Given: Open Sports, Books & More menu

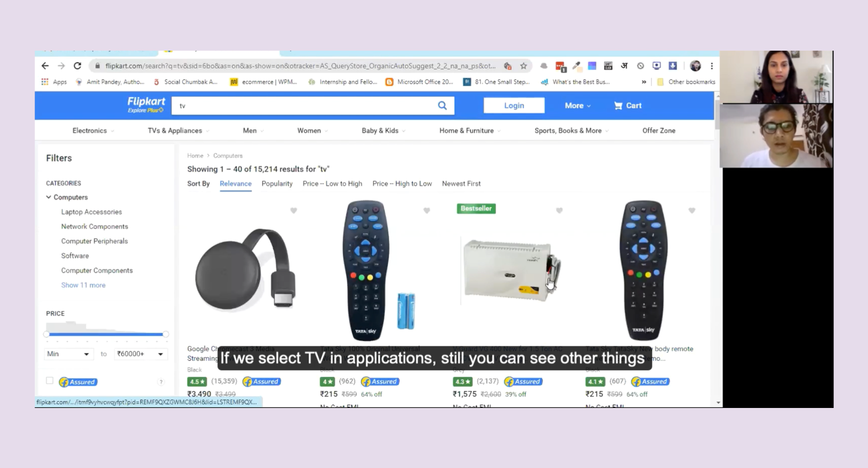Looking at the screenshot, I should [571, 130].
